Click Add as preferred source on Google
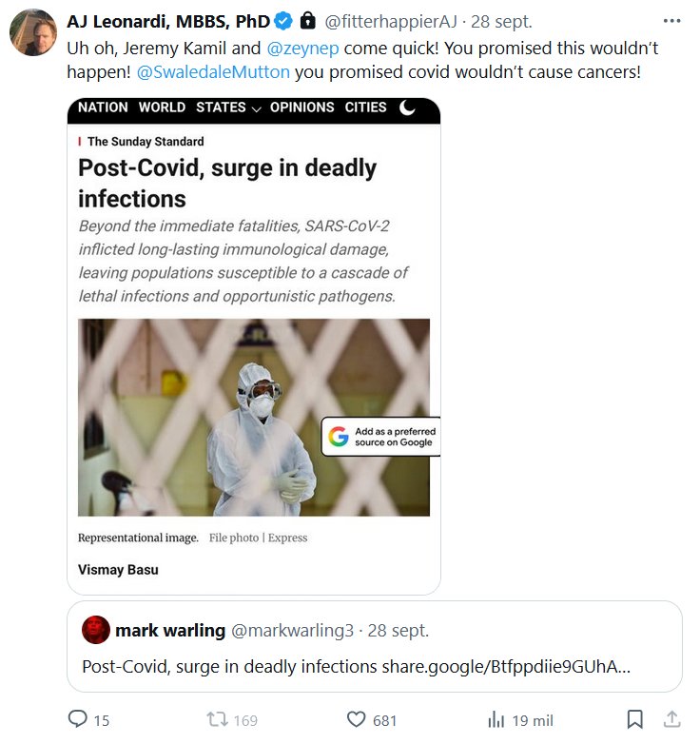This screenshot has height=744, width=700. pos(380,436)
